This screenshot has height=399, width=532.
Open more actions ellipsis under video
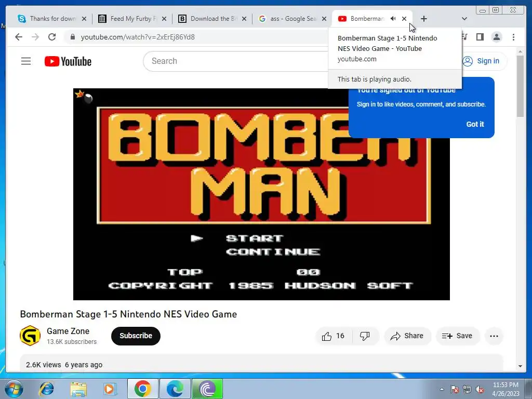coord(494,336)
